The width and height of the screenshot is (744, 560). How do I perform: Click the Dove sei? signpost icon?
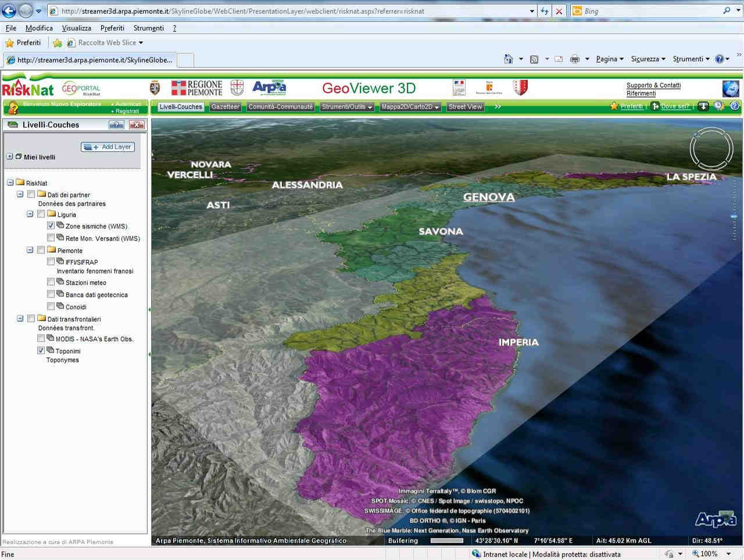(655, 106)
